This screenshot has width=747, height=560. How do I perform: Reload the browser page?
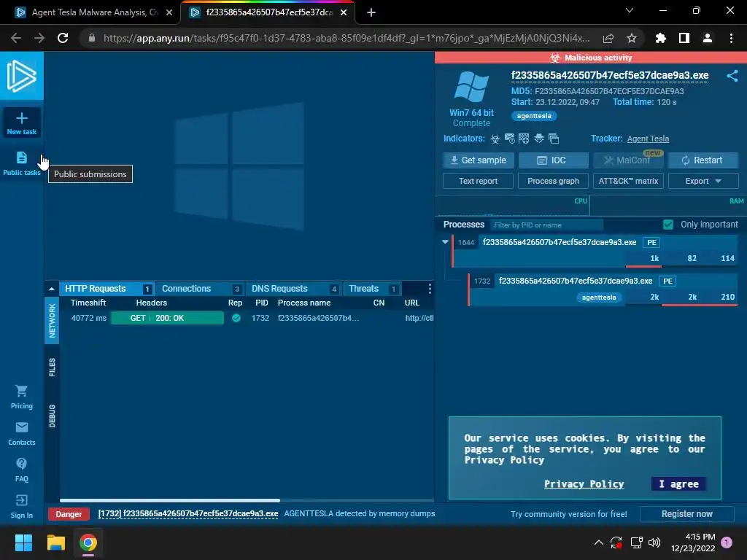coord(63,38)
